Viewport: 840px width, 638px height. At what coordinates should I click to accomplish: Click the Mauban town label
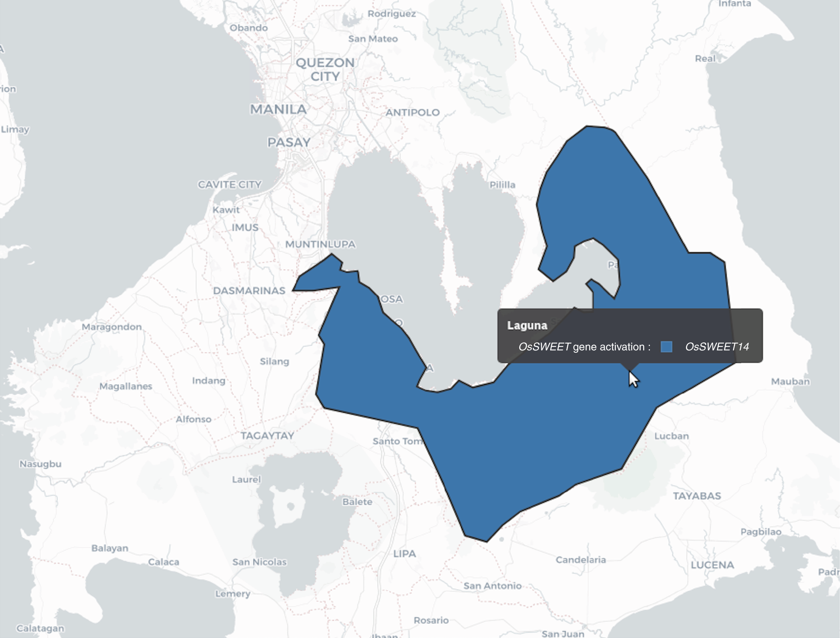click(790, 381)
